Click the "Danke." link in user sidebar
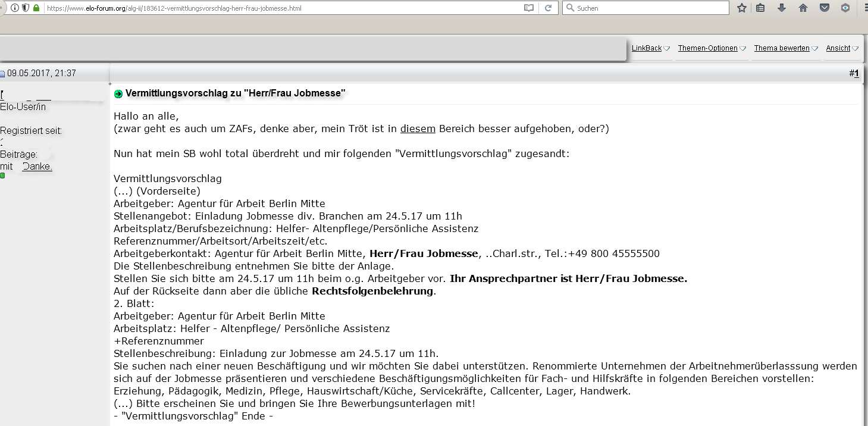The width and height of the screenshot is (868, 426). point(37,167)
